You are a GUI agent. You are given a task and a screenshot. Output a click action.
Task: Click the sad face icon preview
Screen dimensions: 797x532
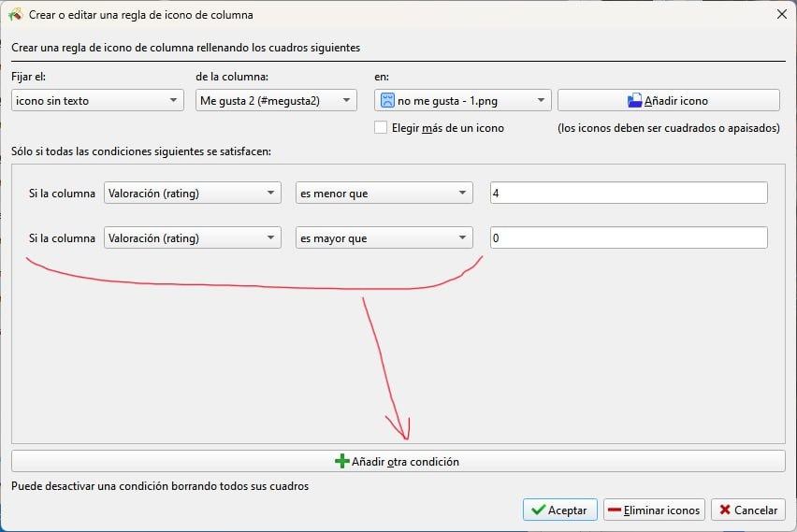click(387, 101)
